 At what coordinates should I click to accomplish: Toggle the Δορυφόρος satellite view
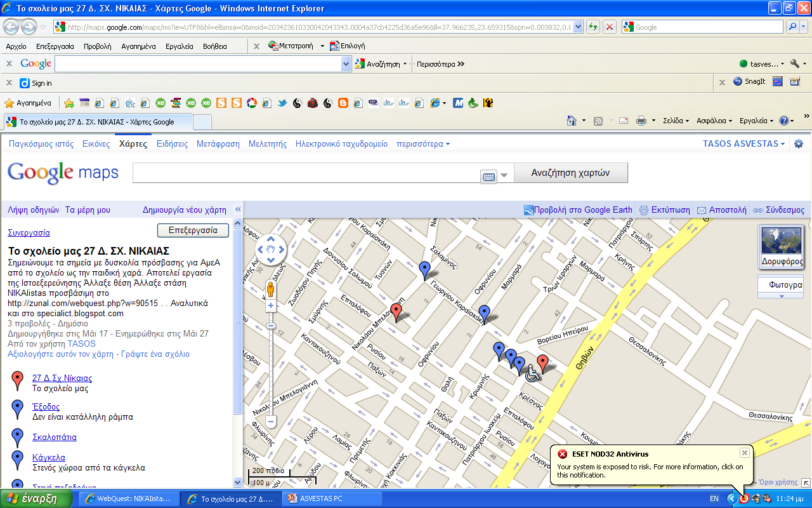coord(781,246)
